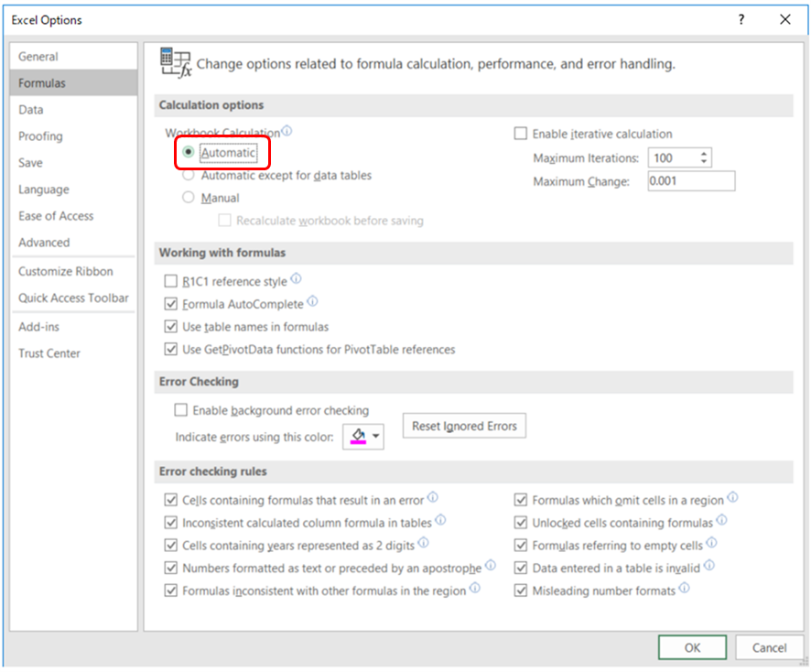Decrease Maximum Iterations with the down spinner
Screen dimensions: 811x672
(x=703, y=161)
